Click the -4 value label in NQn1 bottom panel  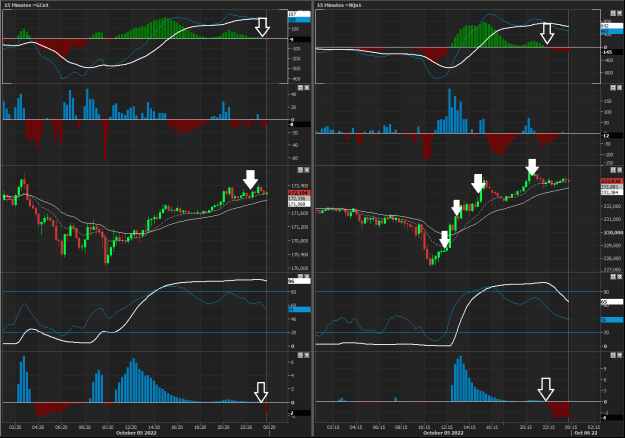tap(612, 418)
